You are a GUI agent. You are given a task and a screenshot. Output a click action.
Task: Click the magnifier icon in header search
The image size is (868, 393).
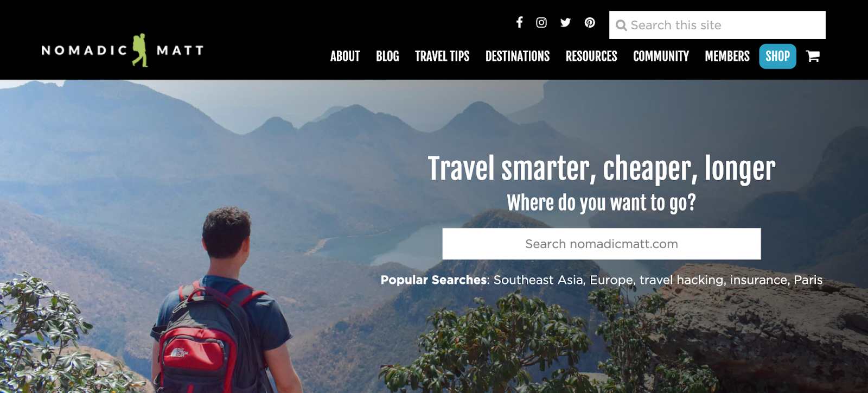621,26
